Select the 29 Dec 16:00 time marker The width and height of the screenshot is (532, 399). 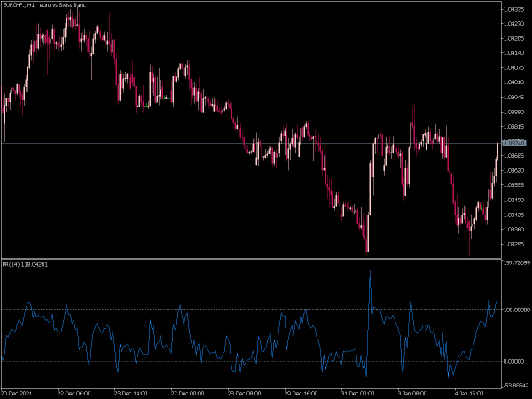coord(301,394)
